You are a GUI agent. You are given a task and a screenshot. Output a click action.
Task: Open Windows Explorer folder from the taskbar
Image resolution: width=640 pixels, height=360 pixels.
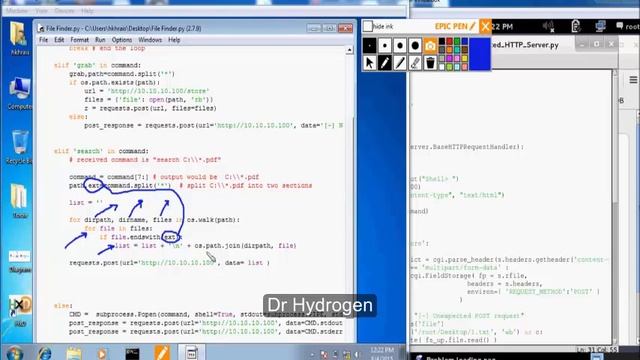tap(74, 353)
